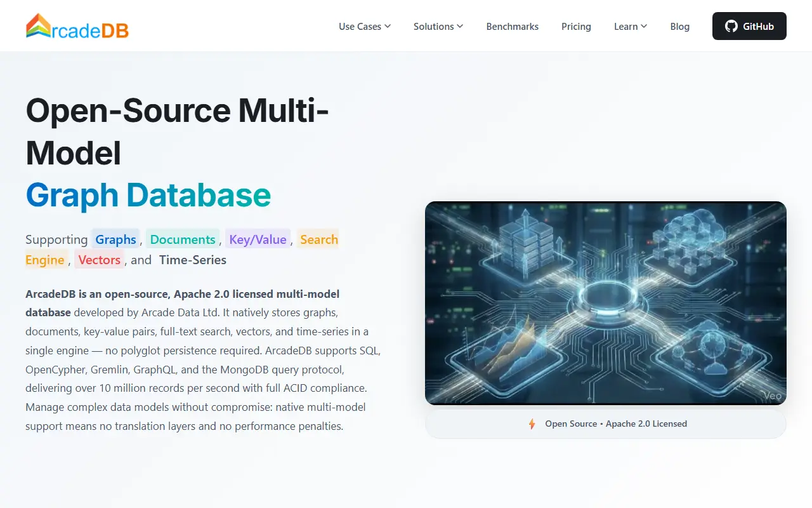Click the Open Source Apache 2.0 Licensed badge
This screenshot has height=508, width=812.
tap(606, 424)
